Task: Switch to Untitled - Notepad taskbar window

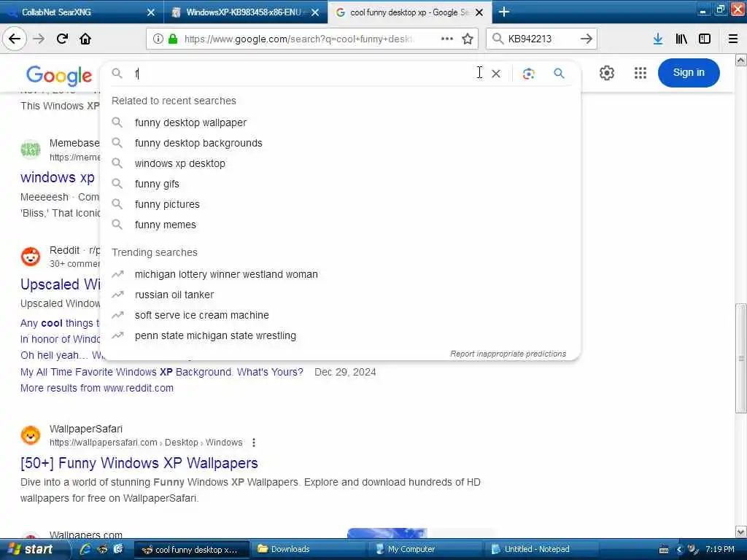Action: (542, 549)
